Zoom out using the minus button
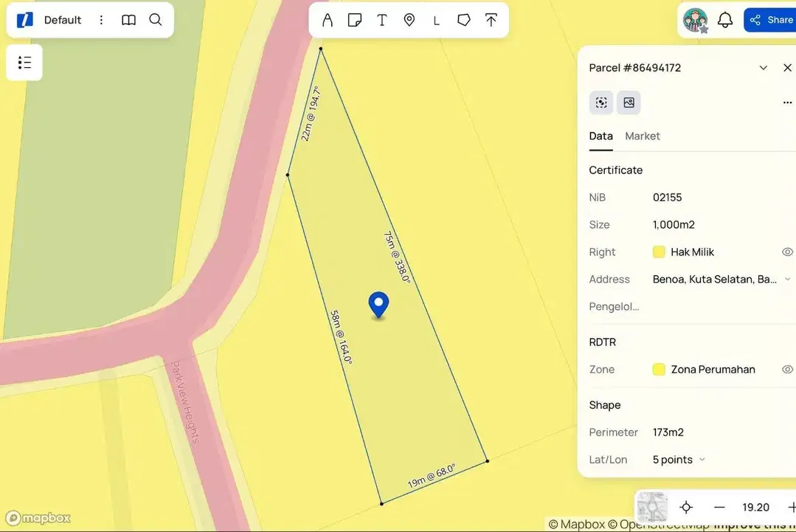Viewport: 796px width, 532px height. click(719, 507)
